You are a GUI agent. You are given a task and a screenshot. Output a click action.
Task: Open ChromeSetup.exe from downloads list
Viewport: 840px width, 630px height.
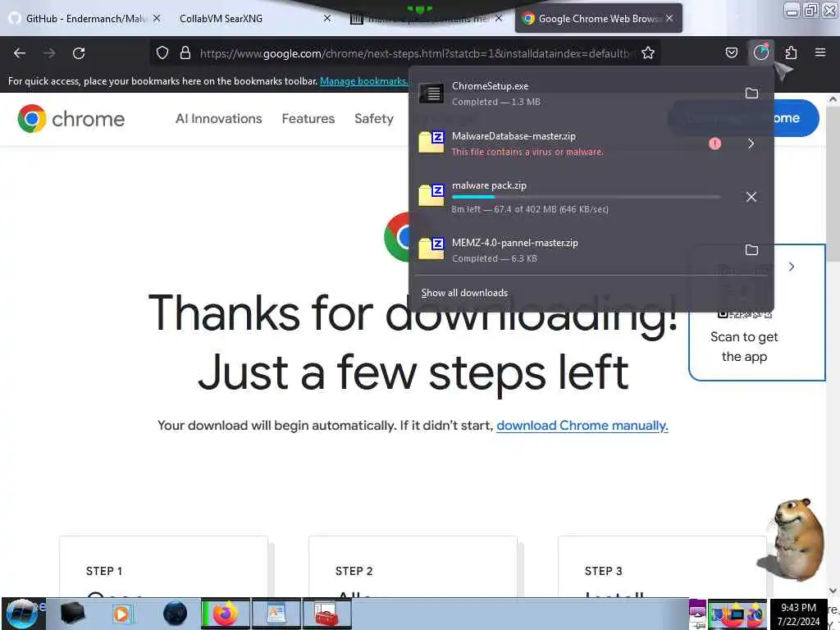click(576, 94)
